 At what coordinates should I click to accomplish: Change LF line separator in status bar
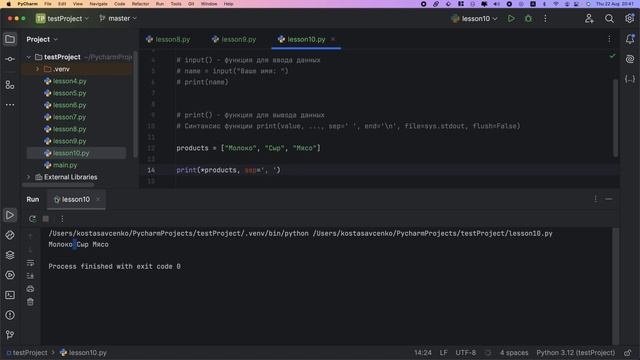click(444, 353)
